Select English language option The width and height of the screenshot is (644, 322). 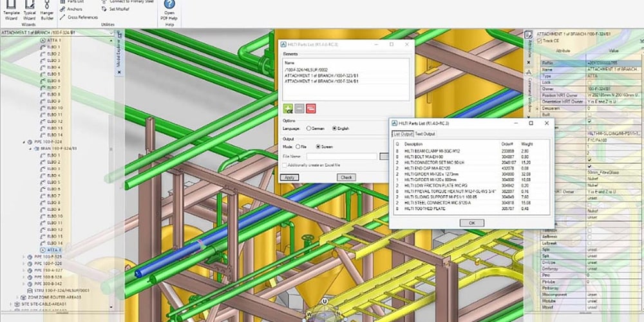334,129
